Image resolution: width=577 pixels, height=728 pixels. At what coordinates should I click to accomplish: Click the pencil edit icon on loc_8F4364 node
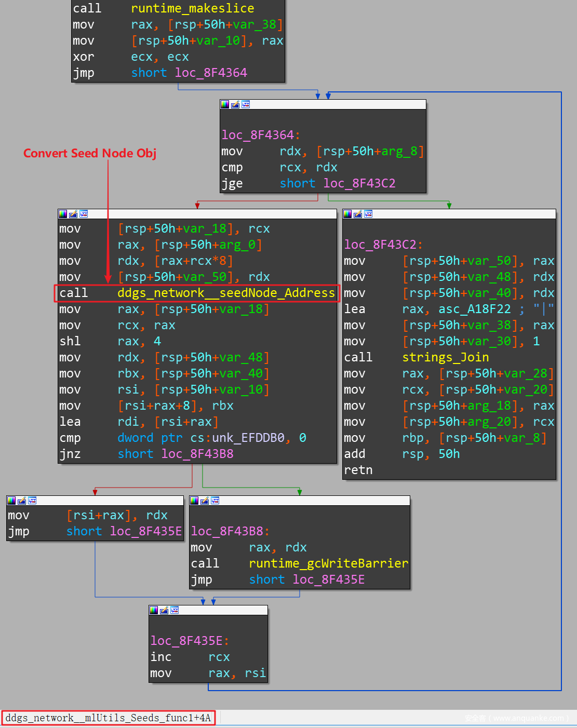(x=235, y=104)
